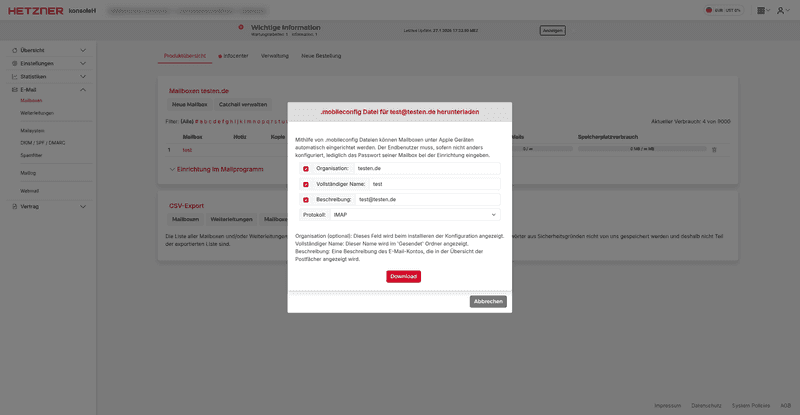Uncheck the Organisation checkbox

[306, 169]
